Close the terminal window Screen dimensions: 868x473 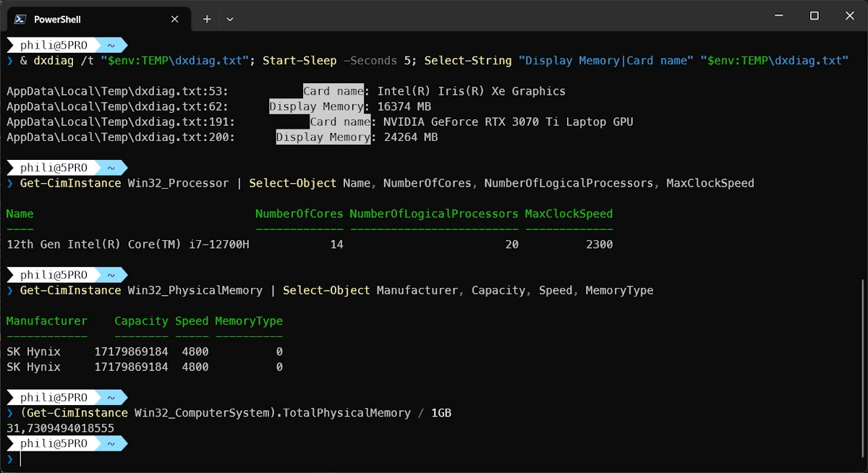849,16
